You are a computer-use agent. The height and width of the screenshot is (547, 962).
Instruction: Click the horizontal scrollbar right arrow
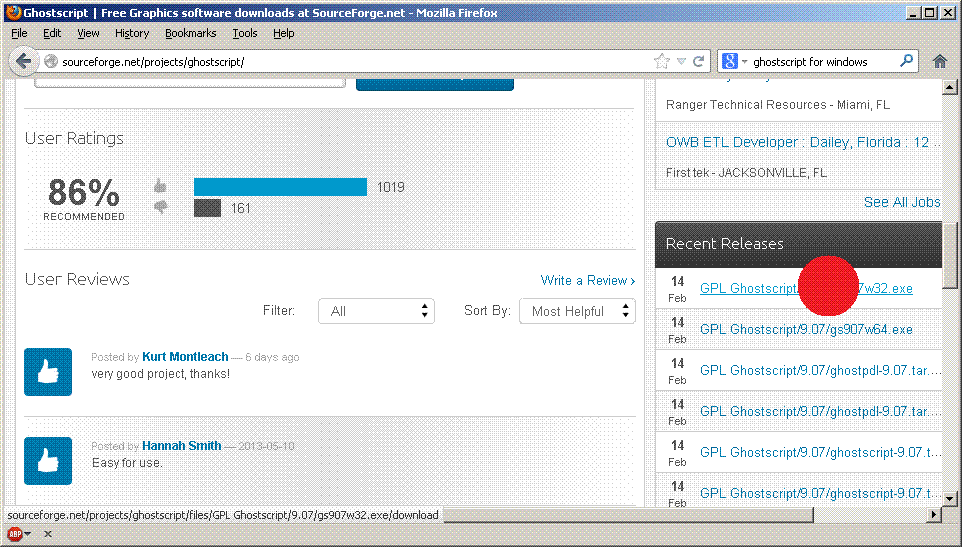tap(934, 514)
